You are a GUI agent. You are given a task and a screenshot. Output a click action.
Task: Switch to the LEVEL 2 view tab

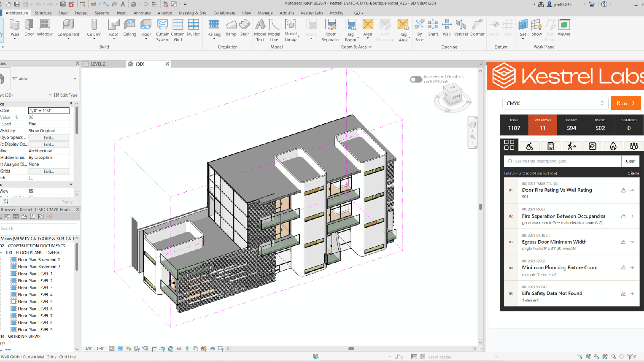(98, 64)
